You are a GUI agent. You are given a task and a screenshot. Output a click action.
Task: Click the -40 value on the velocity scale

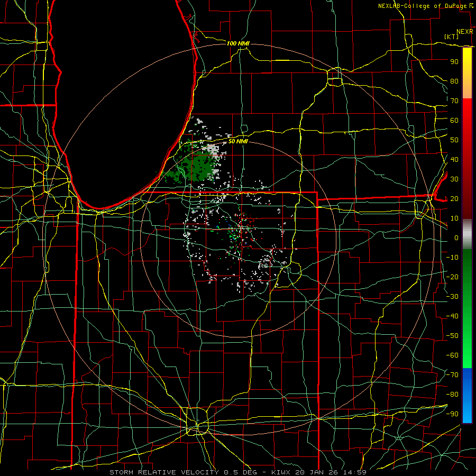[x=452, y=316]
